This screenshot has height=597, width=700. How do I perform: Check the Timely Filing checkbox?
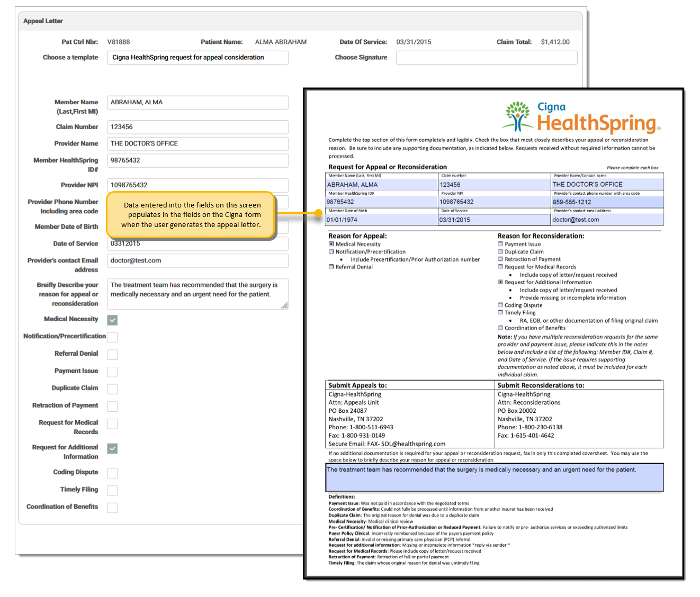point(112,490)
